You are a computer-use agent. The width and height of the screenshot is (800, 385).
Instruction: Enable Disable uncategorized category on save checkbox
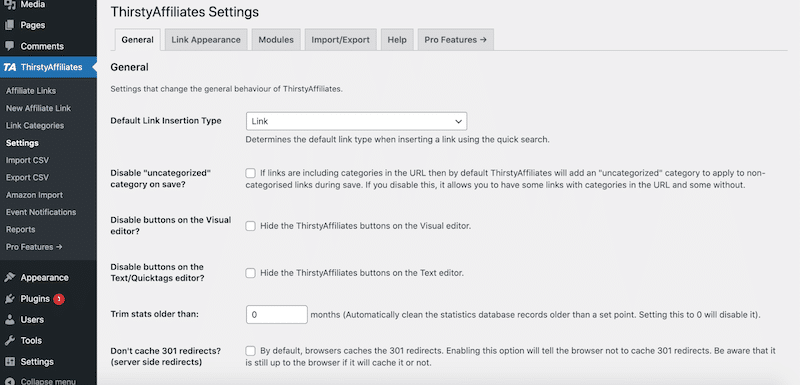(251, 173)
